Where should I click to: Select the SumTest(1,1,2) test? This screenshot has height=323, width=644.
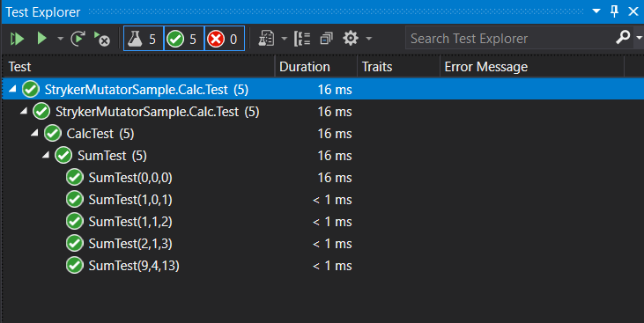130,222
